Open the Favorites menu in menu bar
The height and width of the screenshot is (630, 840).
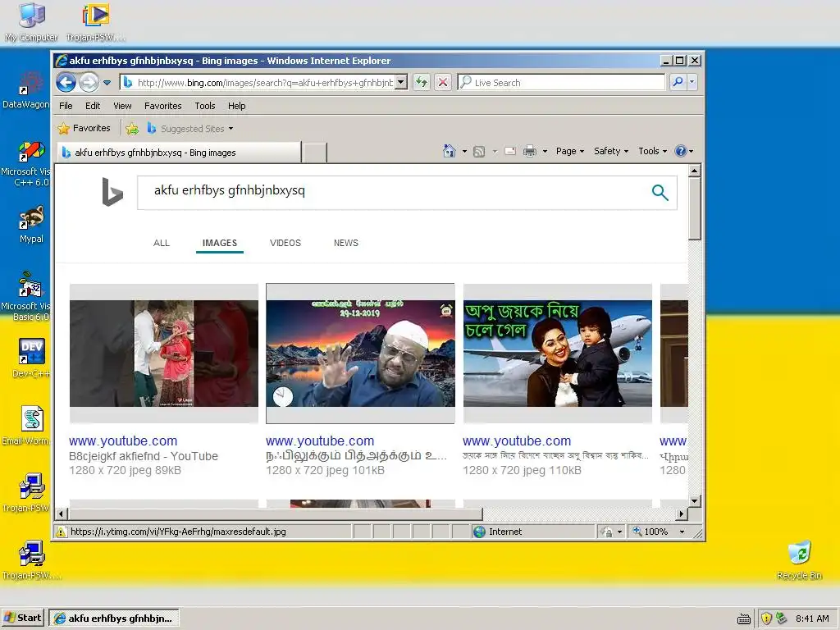click(x=163, y=106)
